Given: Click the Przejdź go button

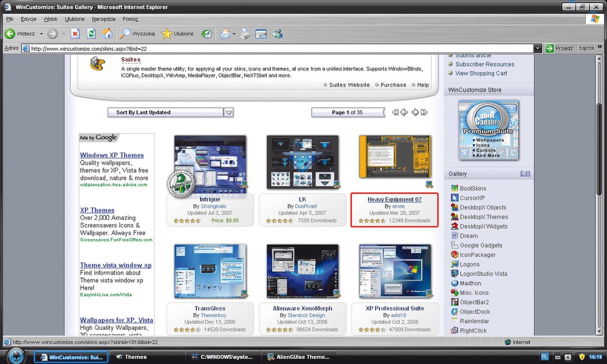Looking at the screenshot, I should click(560, 48).
